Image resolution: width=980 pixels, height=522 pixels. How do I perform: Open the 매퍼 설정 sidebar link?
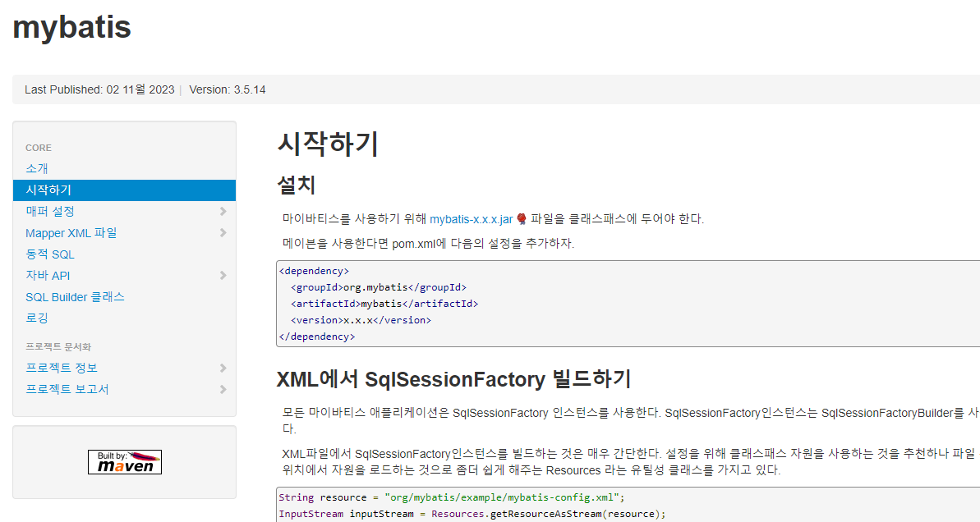pos(50,211)
